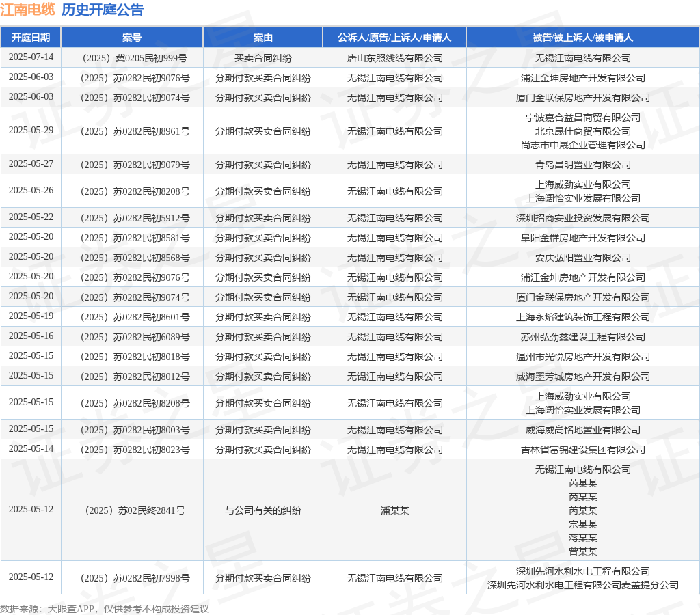
Task: Select the 案号 column header
Action: pos(132,38)
